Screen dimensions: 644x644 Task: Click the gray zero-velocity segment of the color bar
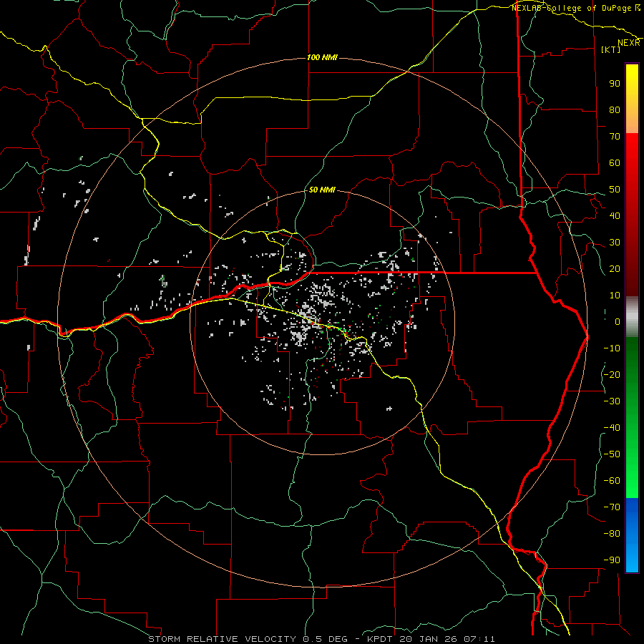(x=632, y=316)
